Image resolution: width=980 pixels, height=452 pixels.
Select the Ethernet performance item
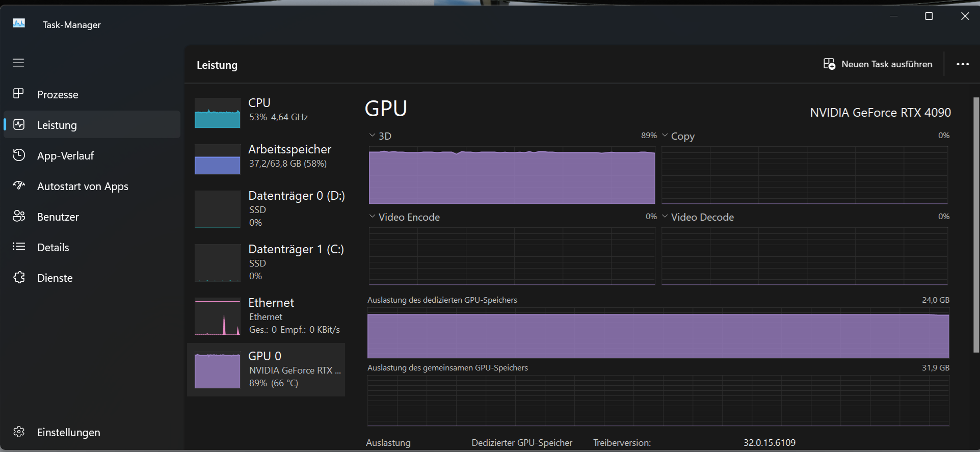(266, 316)
